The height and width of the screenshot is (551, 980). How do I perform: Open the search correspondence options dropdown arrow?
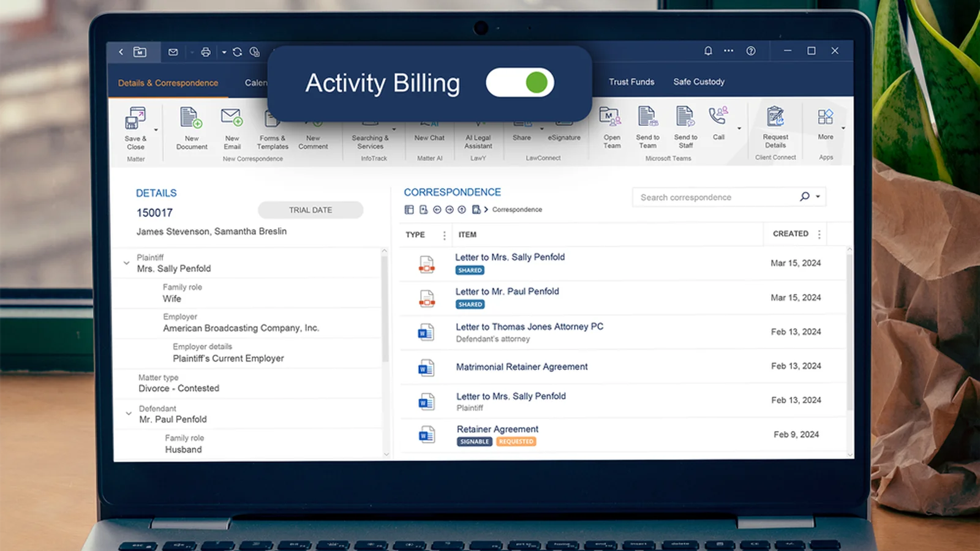pyautogui.click(x=818, y=197)
